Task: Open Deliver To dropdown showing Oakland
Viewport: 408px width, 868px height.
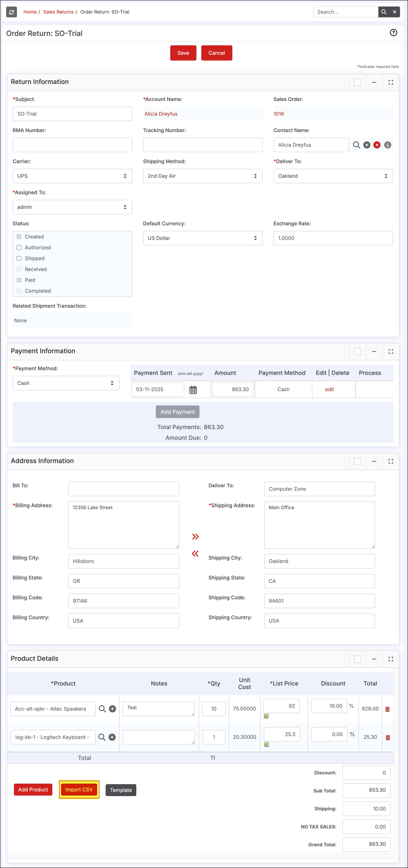Action: pos(333,176)
